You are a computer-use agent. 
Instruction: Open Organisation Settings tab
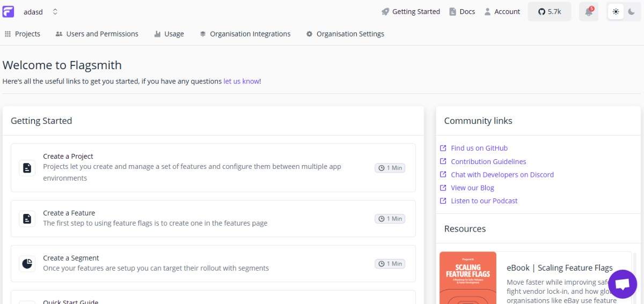pyautogui.click(x=345, y=34)
